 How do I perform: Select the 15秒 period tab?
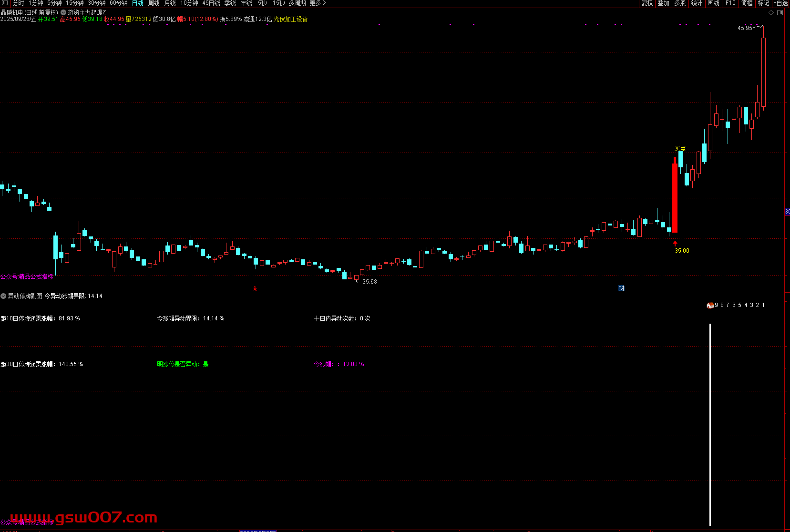(x=279, y=3)
